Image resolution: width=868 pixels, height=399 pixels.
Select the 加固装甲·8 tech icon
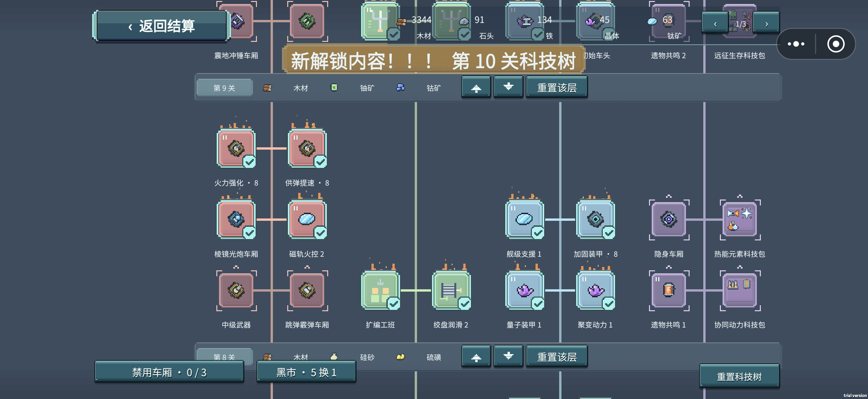pos(595,219)
